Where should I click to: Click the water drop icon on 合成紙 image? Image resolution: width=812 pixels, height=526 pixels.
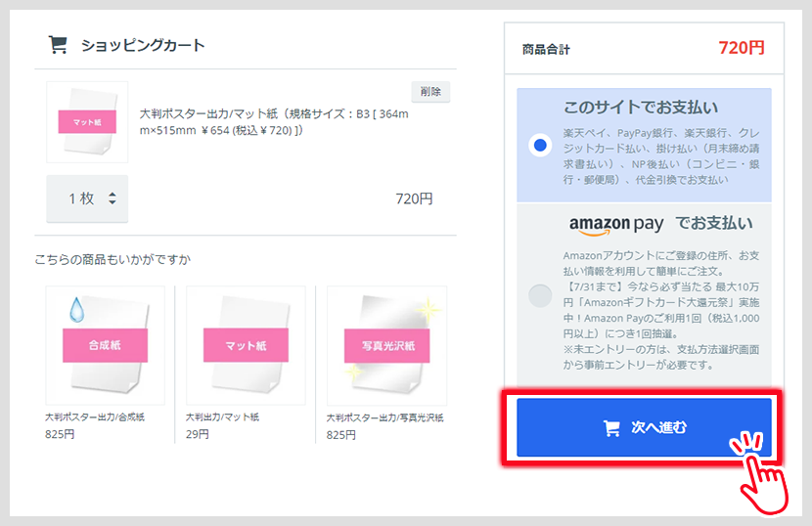[x=76, y=310]
